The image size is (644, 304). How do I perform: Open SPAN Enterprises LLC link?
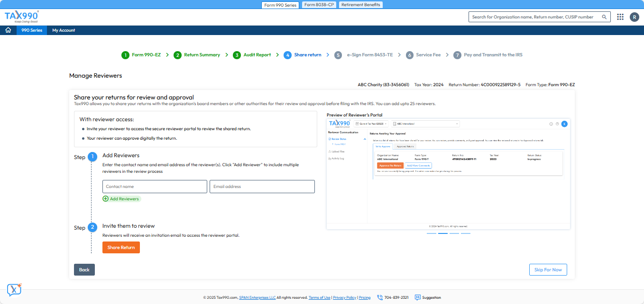pyautogui.click(x=257, y=297)
